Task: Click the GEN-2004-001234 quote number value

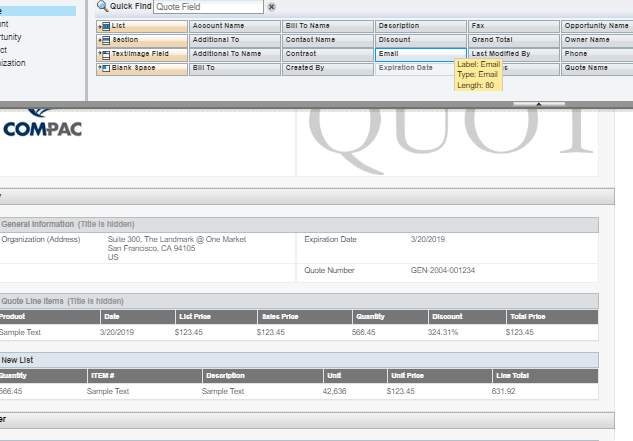Action: tap(443, 271)
